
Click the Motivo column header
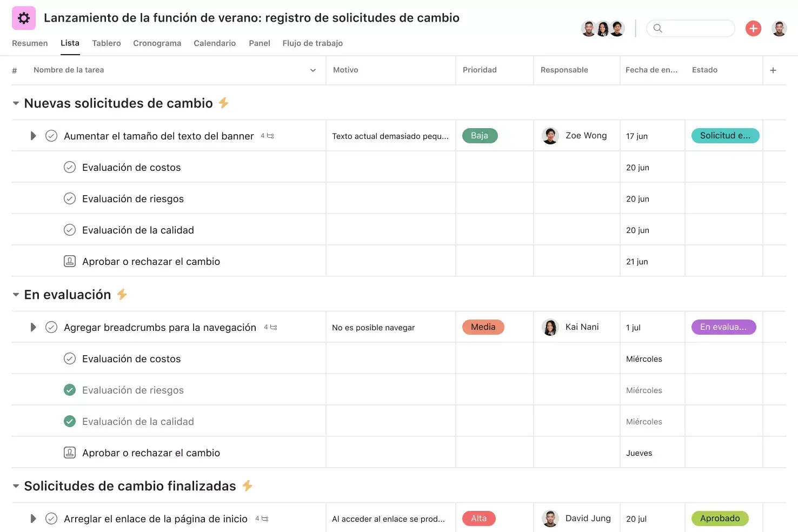(x=345, y=70)
